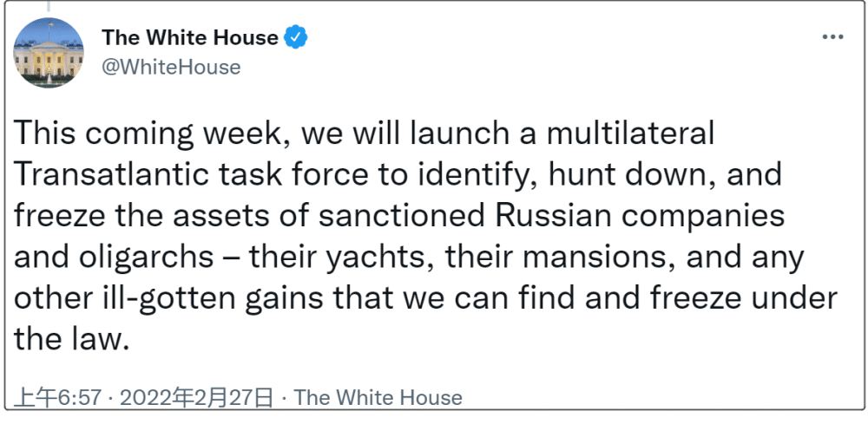The image size is (868, 424).
Task: Click The White House source label at bottom
Action: click(377, 397)
